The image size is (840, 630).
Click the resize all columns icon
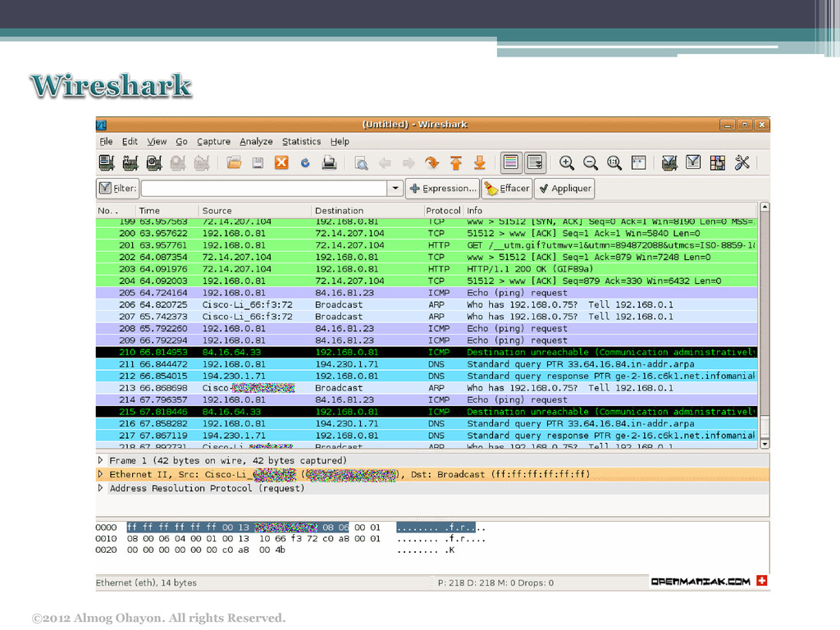(638, 162)
